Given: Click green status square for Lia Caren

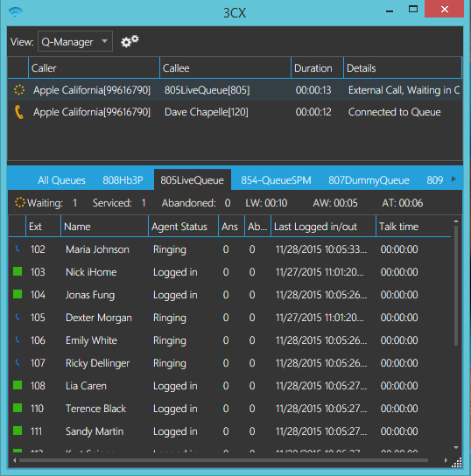Looking at the screenshot, I should pyautogui.click(x=18, y=385).
